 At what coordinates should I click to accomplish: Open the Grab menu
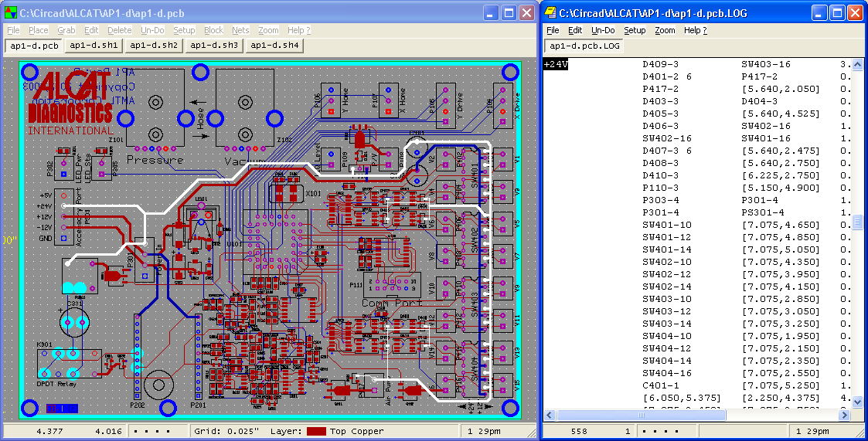click(x=66, y=30)
